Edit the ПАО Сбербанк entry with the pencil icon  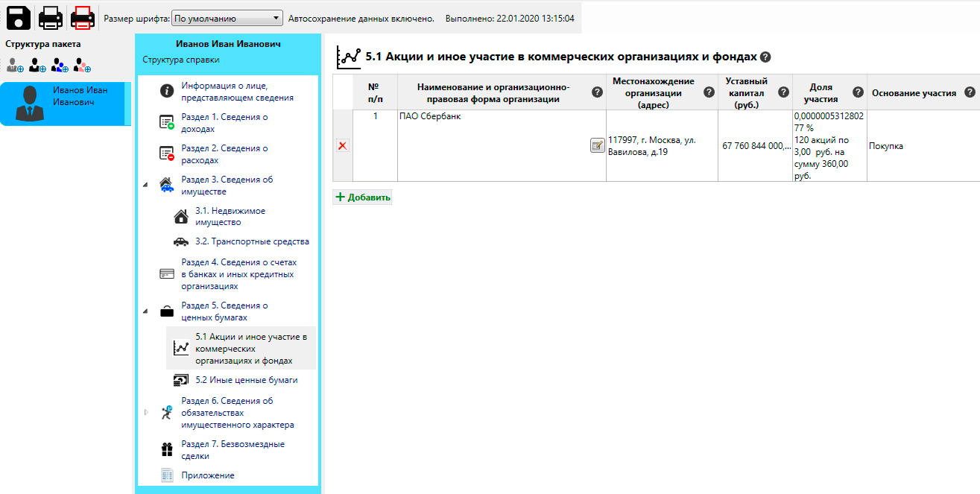click(x=597, y=146)
